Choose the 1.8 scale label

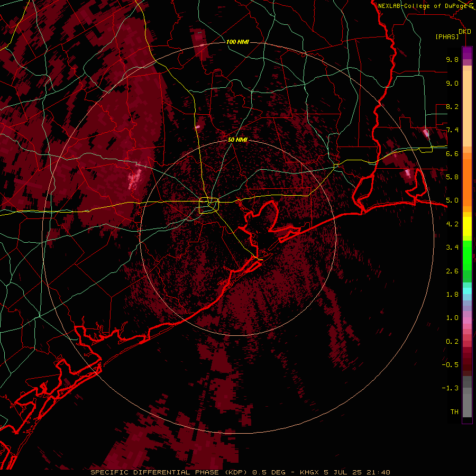tap(452, 295)
